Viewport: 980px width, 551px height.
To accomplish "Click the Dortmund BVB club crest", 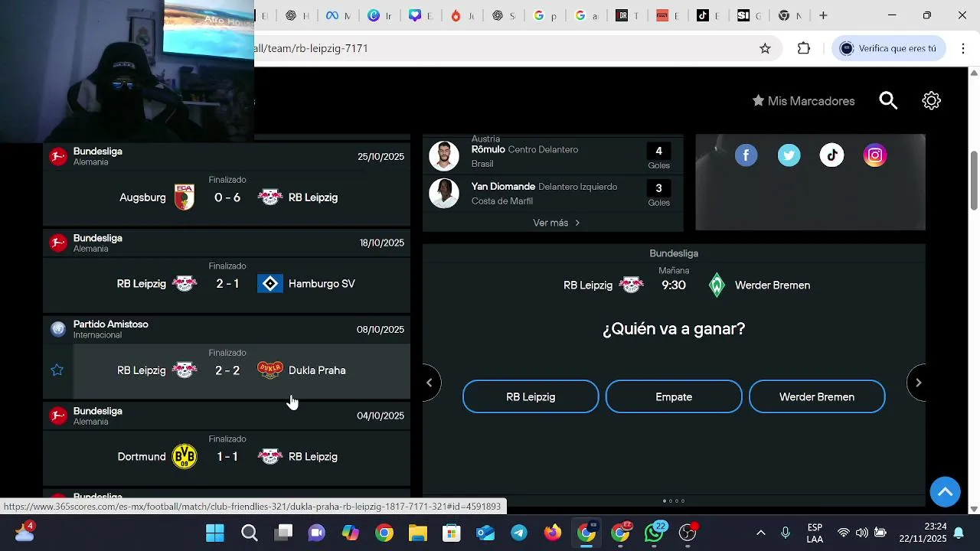I will [184, 457].
